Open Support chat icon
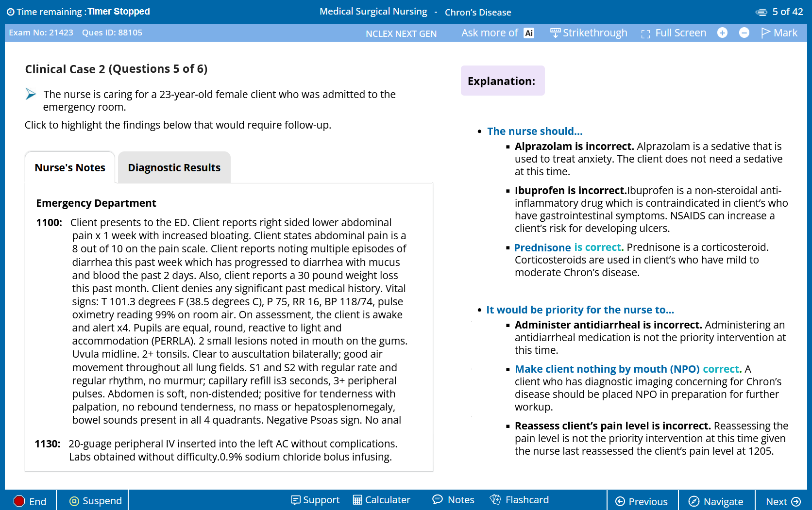Screen dimensions: 812x510 tap(295, 500)
